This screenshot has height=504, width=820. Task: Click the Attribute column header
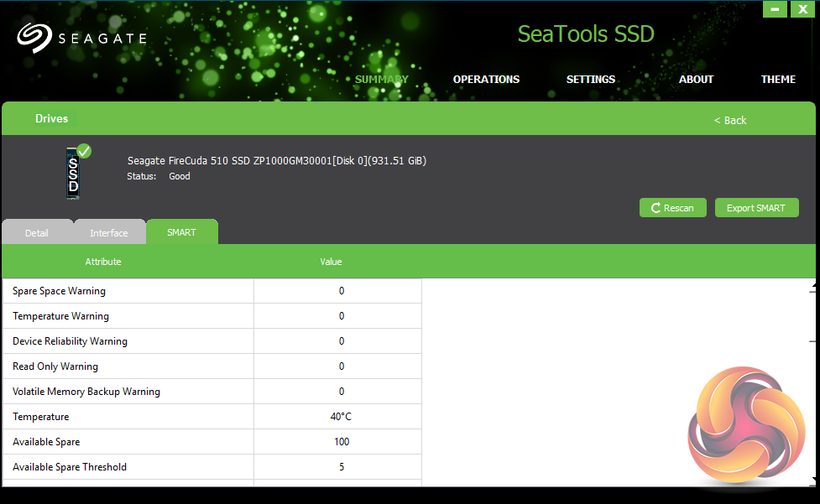pos(103,262)
